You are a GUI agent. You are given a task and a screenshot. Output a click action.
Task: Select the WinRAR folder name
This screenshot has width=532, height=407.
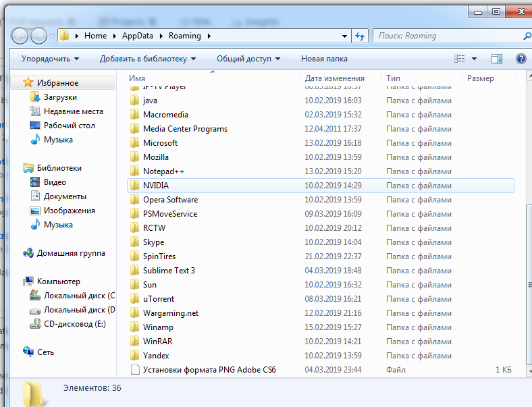coord(157,342)
